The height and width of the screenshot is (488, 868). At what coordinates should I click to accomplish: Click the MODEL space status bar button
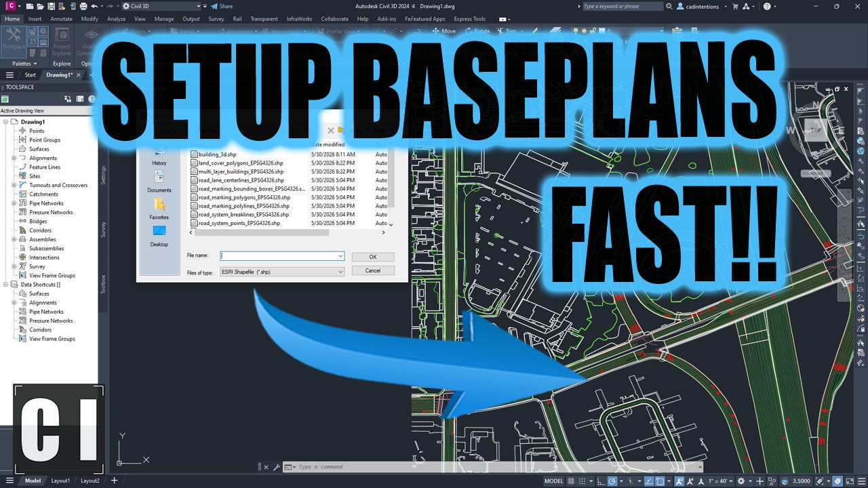(x=554, y=481)
